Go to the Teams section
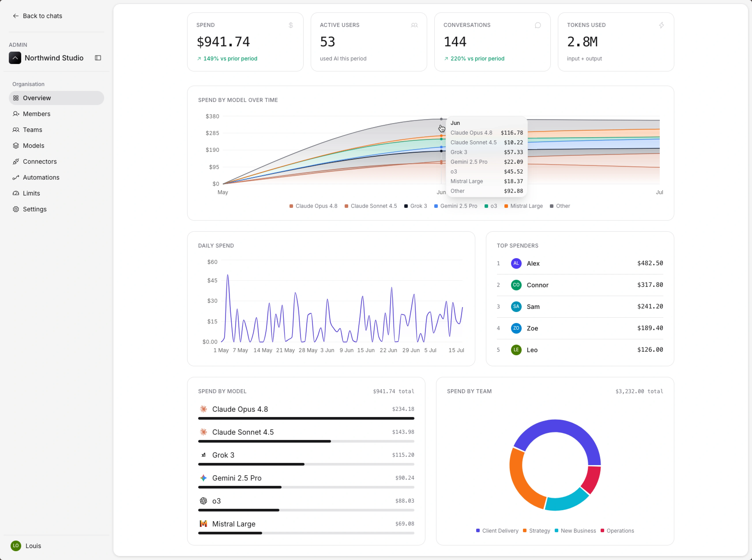 [56, 130]
